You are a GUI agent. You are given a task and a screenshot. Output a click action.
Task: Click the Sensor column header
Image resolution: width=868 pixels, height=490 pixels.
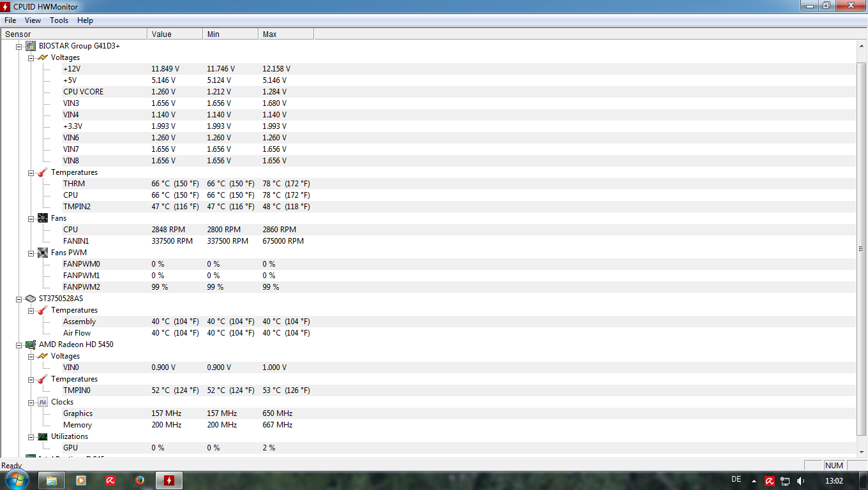(x=74, y=34)
